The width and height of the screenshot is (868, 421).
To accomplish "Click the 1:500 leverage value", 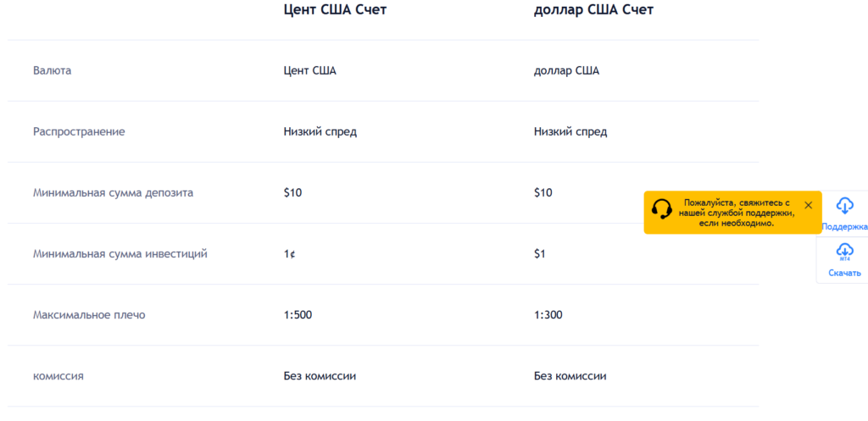I will (x=298, y=314).
